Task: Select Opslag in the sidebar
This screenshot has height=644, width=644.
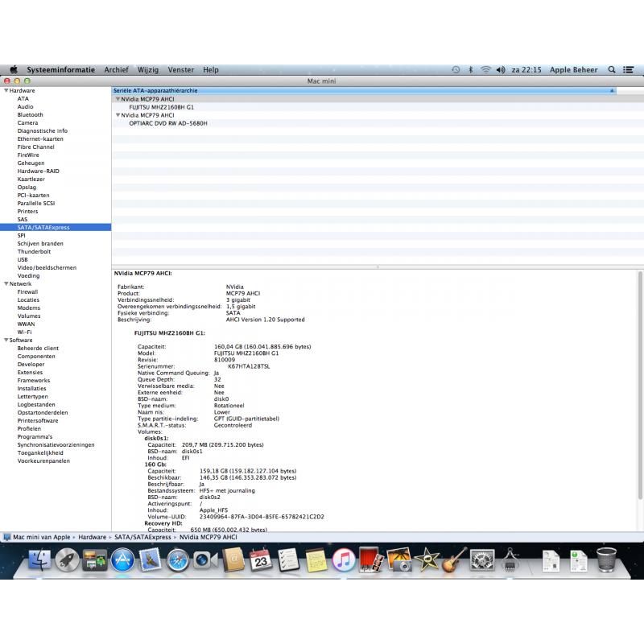Action: point(27,188)
